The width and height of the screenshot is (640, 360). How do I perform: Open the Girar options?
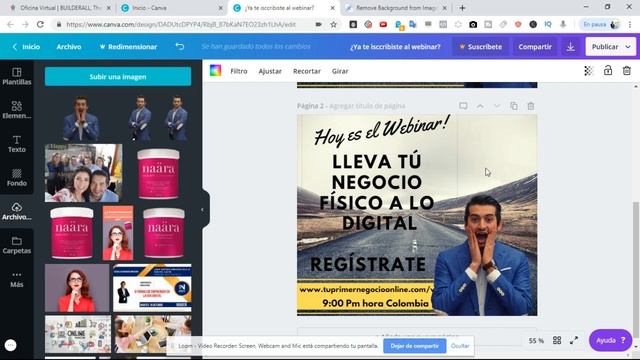click(340, 71)
